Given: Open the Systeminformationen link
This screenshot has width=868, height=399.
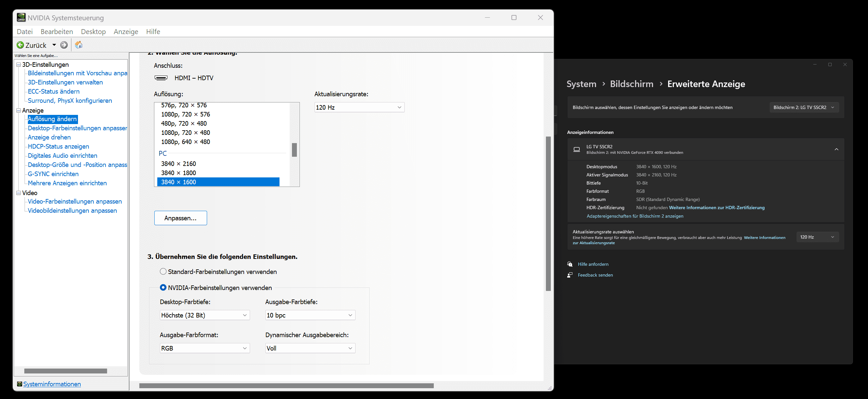Looking at the screenshot, I should 52,384.
